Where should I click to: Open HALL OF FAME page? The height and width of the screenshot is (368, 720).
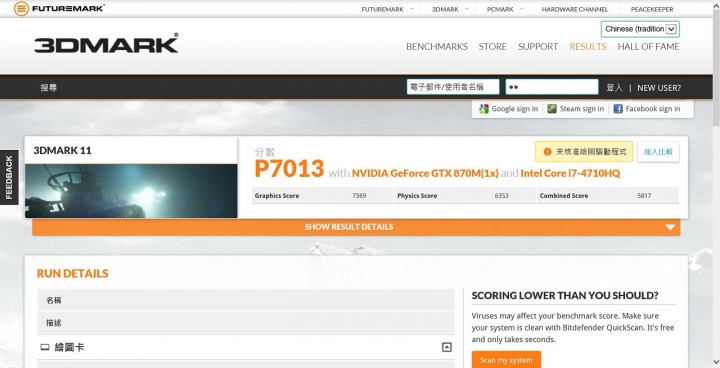click(648, 46)
